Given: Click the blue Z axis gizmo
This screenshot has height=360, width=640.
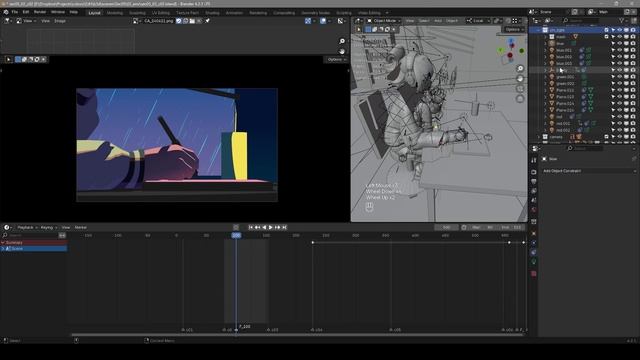Looking at the screenshot, I should [511, 42].
